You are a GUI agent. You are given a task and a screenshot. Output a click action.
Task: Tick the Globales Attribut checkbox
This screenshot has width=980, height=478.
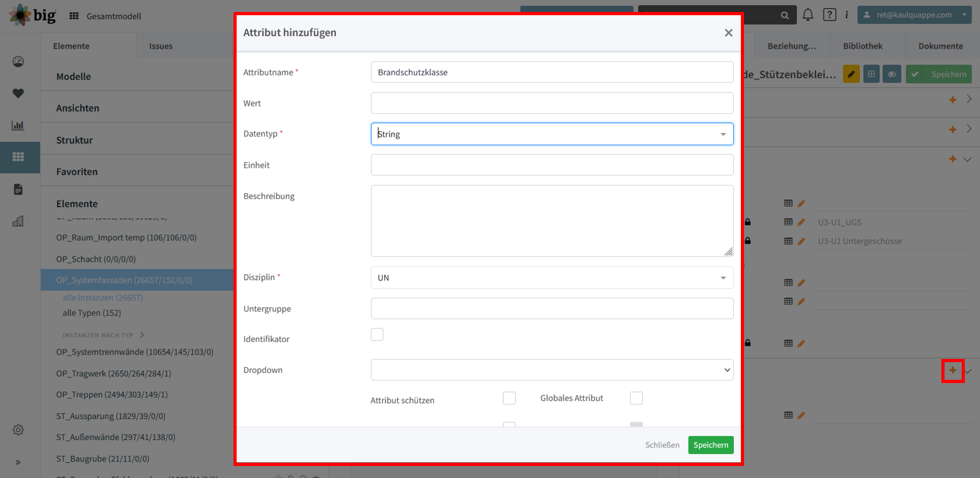pos(636,398)
